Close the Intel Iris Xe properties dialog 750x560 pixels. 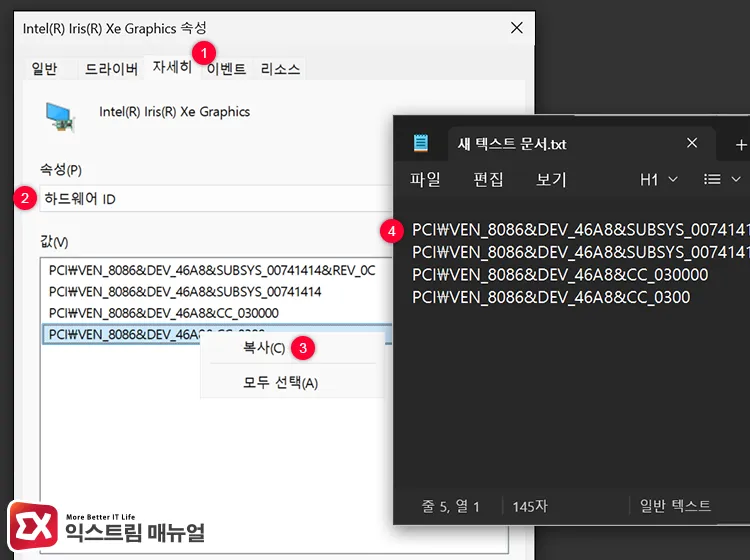click(517, 28)
